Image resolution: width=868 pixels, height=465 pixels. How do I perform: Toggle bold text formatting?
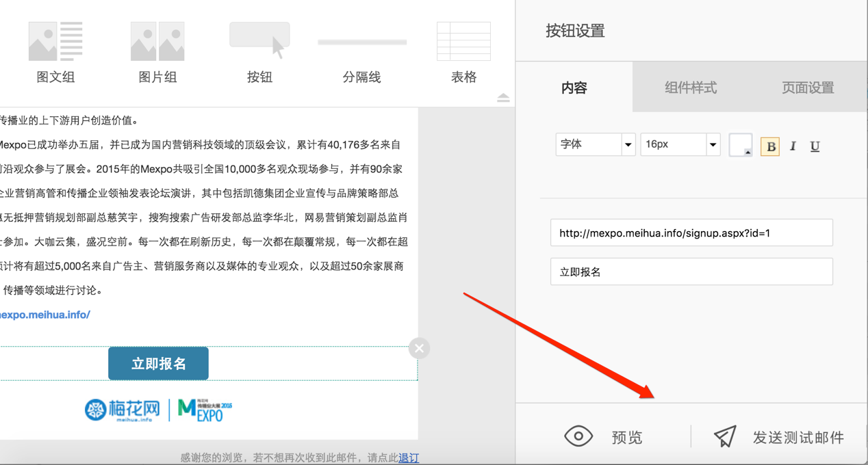coord(770,146)
